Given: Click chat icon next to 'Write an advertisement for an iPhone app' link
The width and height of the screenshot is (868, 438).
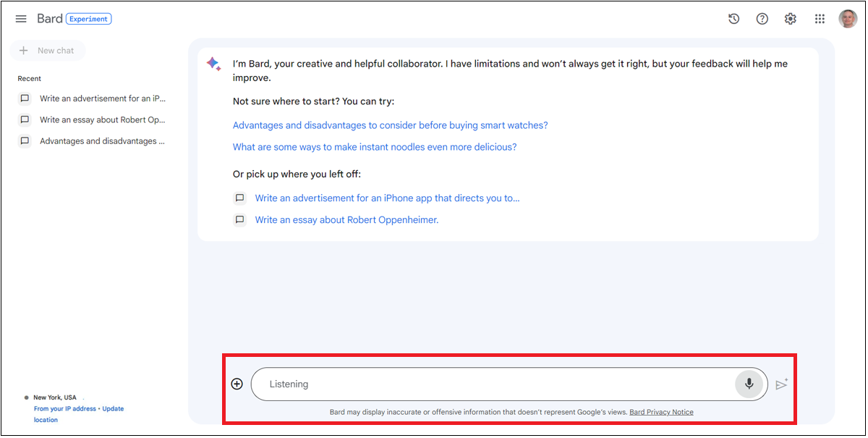Looking at the screenshot, I should tap(239, 198).
